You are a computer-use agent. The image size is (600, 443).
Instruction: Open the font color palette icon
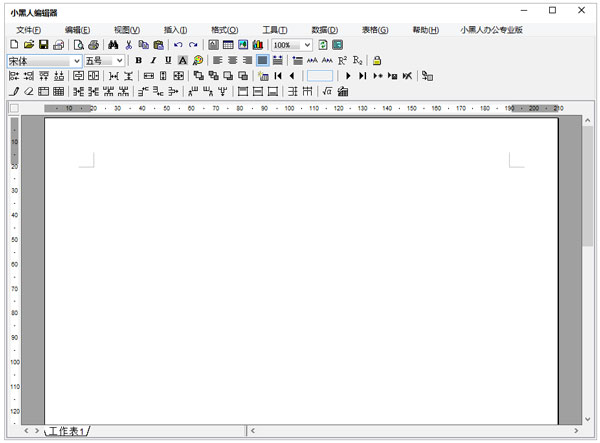[x=198, y=61]
